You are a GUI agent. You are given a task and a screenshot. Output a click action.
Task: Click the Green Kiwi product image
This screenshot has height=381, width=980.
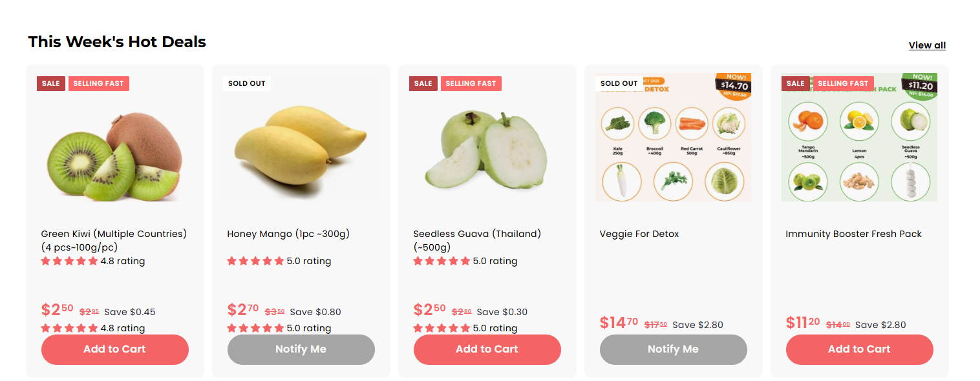[x=115, y=155]
